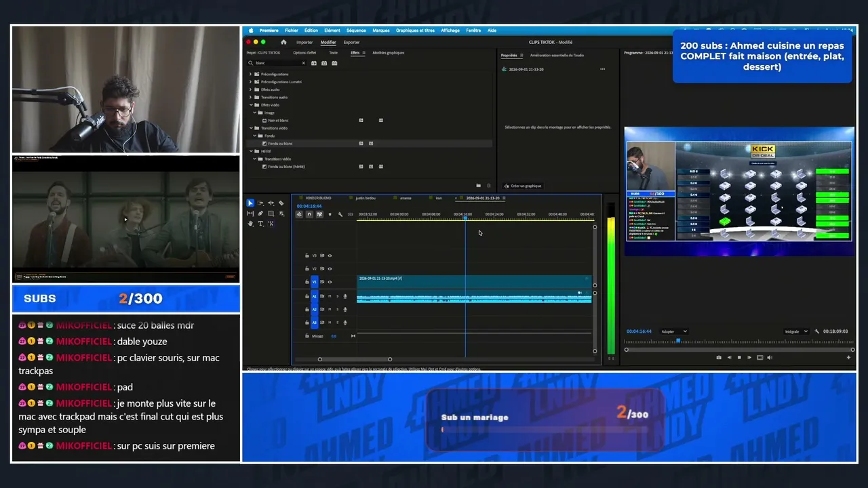This screenshot has width=868, height=488.
Task: Clear the effects search field
Action: click(303, 63)
